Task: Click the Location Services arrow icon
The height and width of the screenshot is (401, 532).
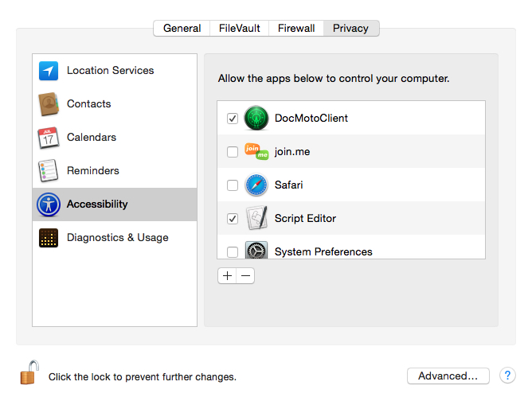Action: tap(48, 71)
